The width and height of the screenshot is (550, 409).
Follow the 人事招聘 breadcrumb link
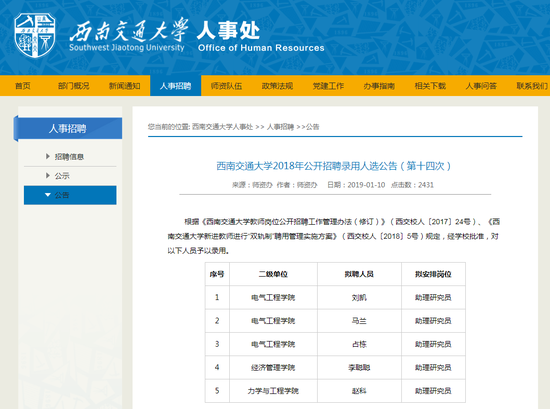coord(280,127)
